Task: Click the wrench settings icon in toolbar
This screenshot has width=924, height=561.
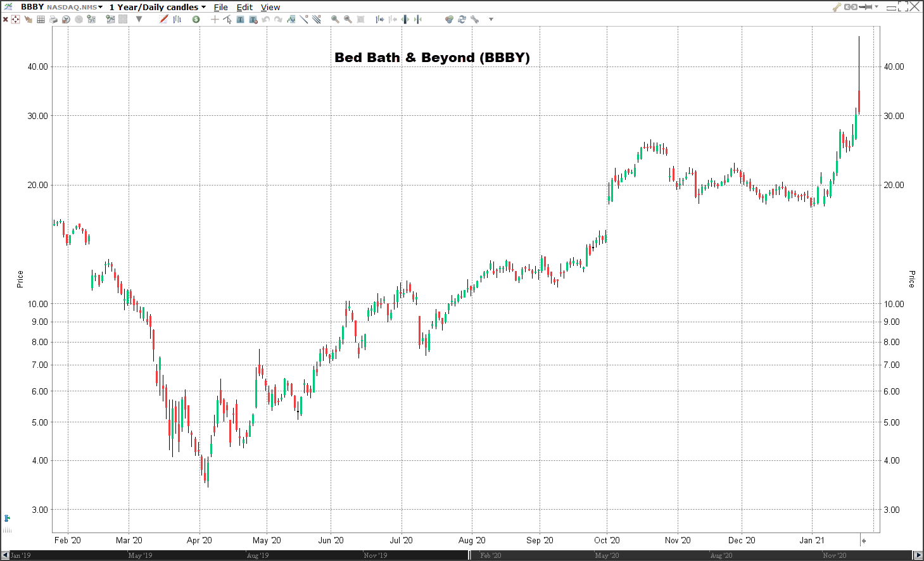Action: (x=474, y=19)
